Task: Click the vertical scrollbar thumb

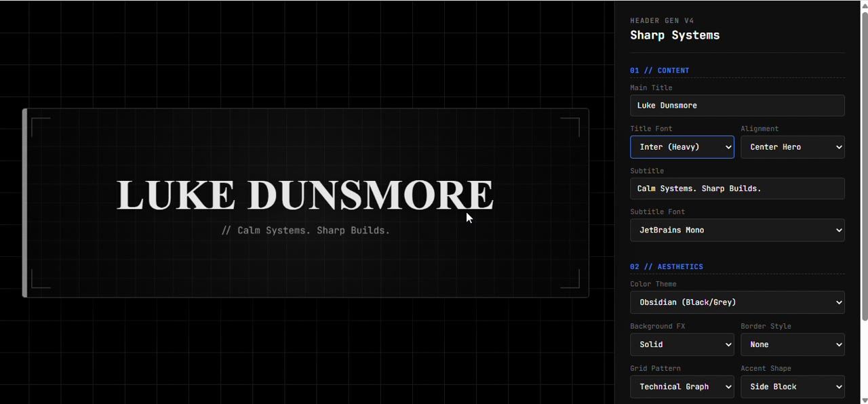Action: pyautogui.click(x=864, y=163)
